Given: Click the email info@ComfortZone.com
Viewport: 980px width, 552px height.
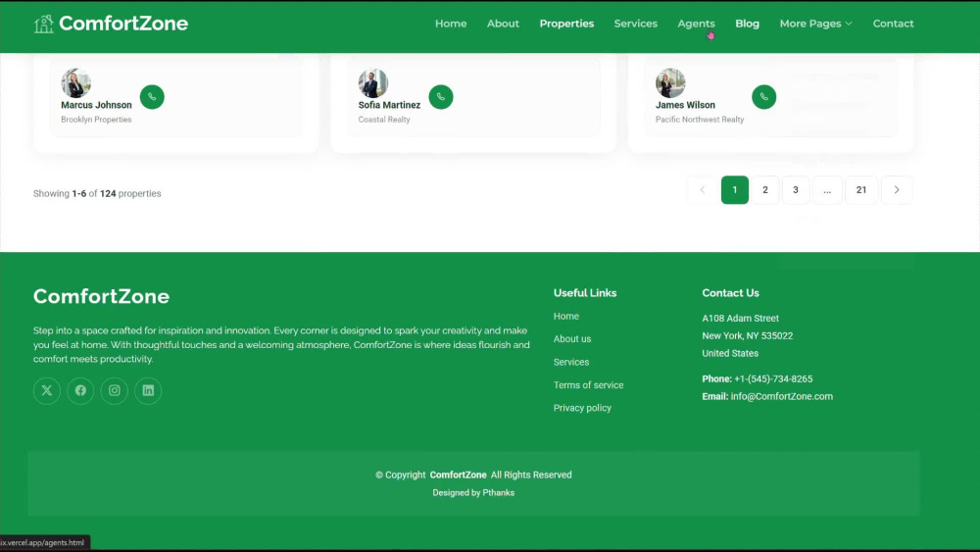Looking at the screenshot, I should 781,396.
